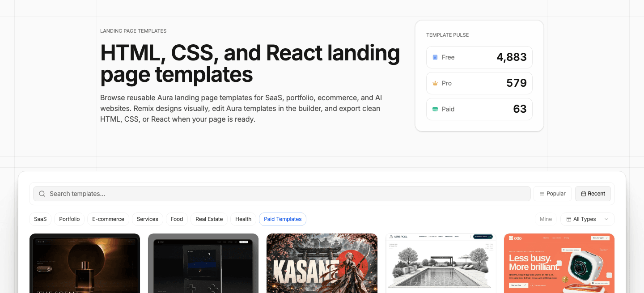Screen dimensions: 644x293
Task: Click the blue Free document icon
Action: (x=435, y=57)
